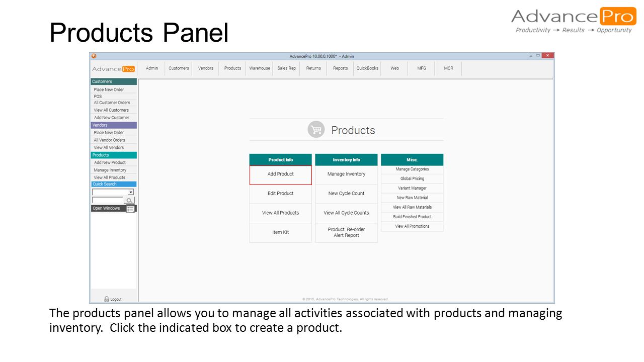This screenshot has height=362, width=644.
Task: Click the Inventory Info column header
Action: (346, 160)
